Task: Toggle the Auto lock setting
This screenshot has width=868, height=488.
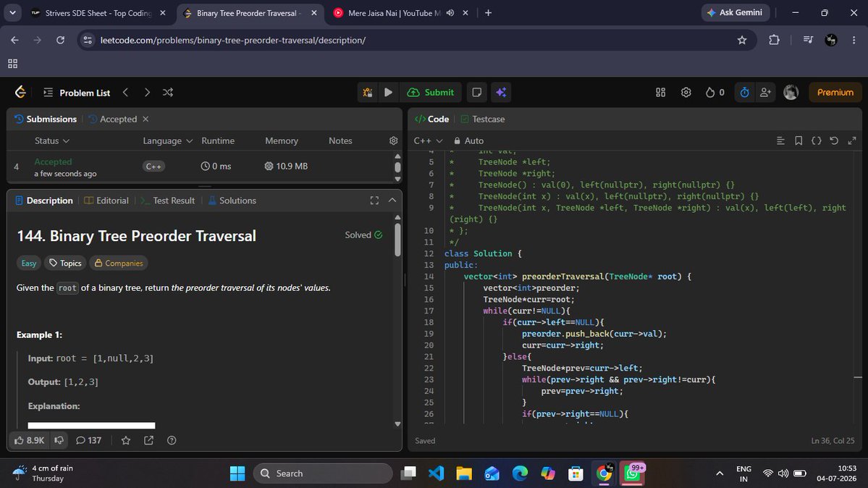Action: coord(468,140)
